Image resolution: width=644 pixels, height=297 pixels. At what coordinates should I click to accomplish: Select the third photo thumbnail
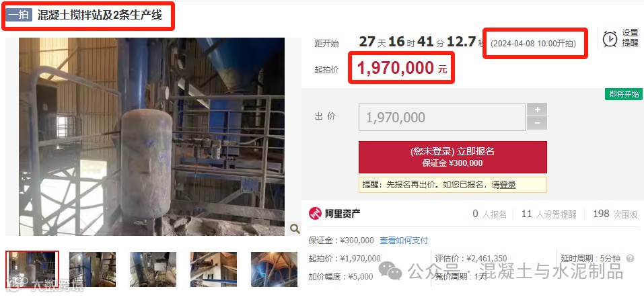153,269
